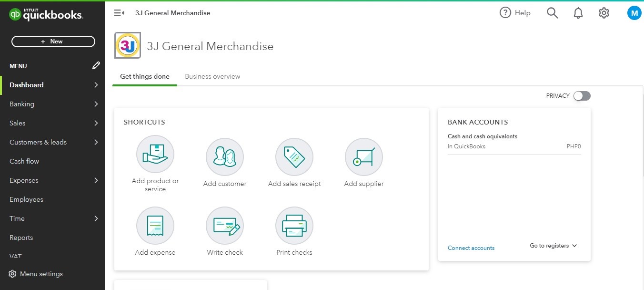Expand the Go to registers dropdown
Image resolution: width=644 pixels, height=290 pixels.
point(553,246)
